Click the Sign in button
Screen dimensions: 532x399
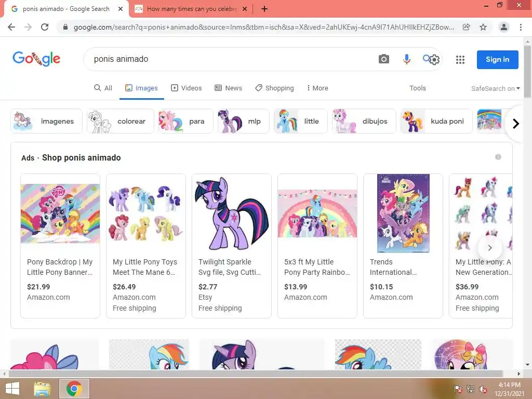pyautogui.click(x=497, y=59)
